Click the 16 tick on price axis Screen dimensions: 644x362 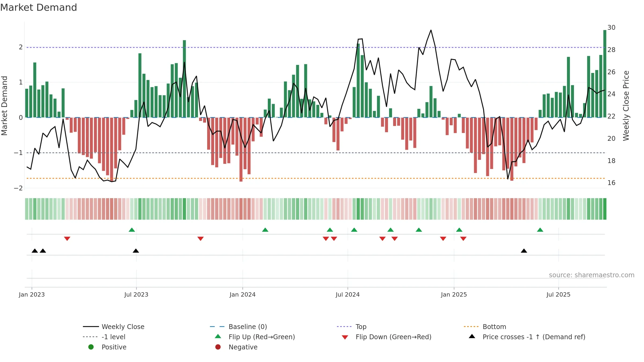point(611,183)
